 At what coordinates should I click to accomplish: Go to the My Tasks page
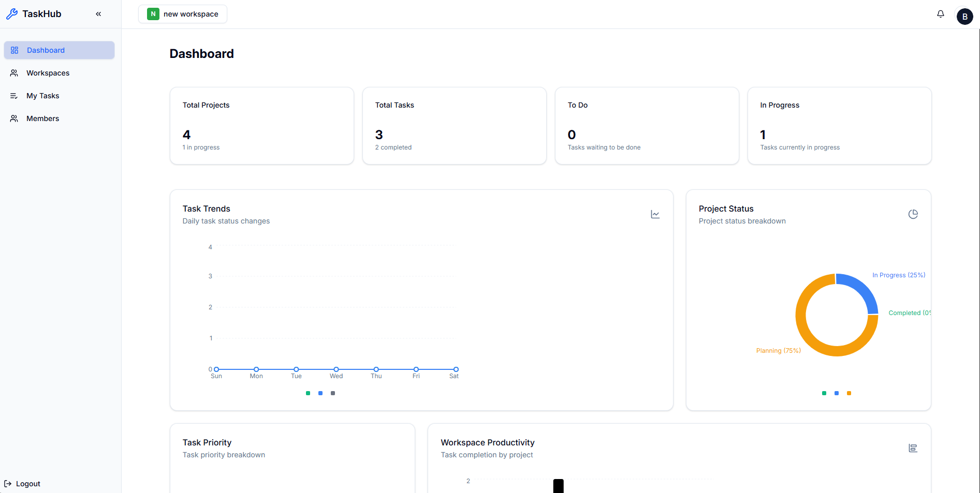[x=42, y=95]
